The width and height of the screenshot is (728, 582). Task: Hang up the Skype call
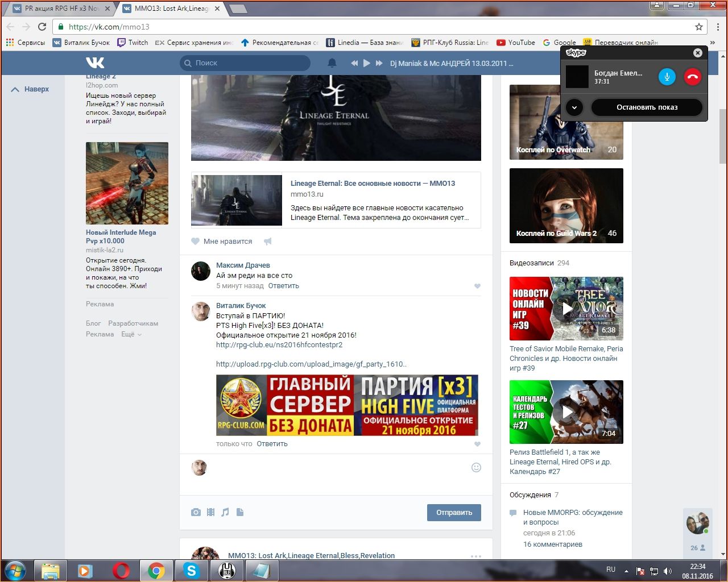[x=692, y=77]
